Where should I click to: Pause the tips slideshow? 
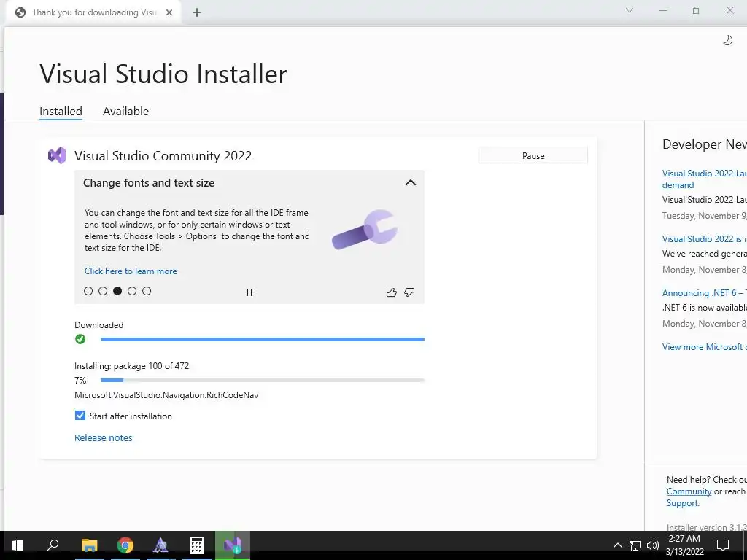249,292
